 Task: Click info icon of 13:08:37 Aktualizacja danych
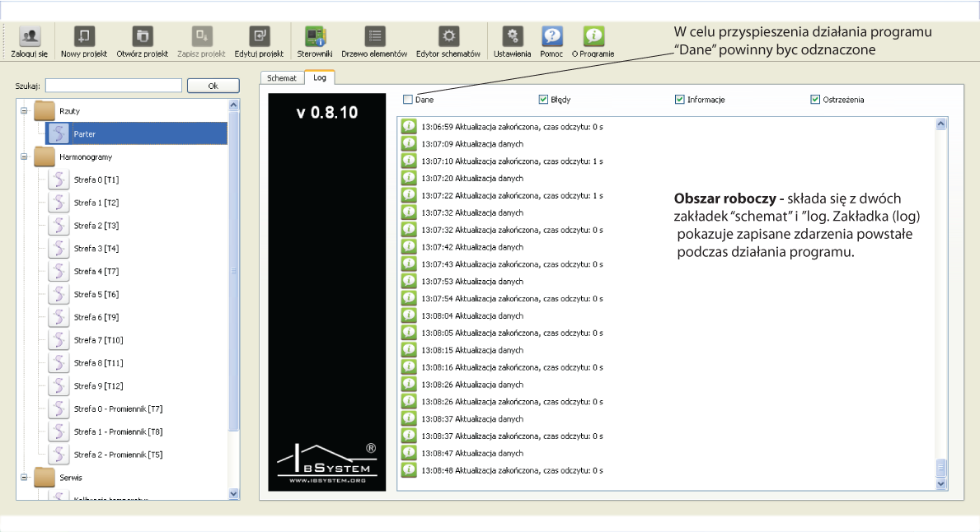click(x=409, y=418)
